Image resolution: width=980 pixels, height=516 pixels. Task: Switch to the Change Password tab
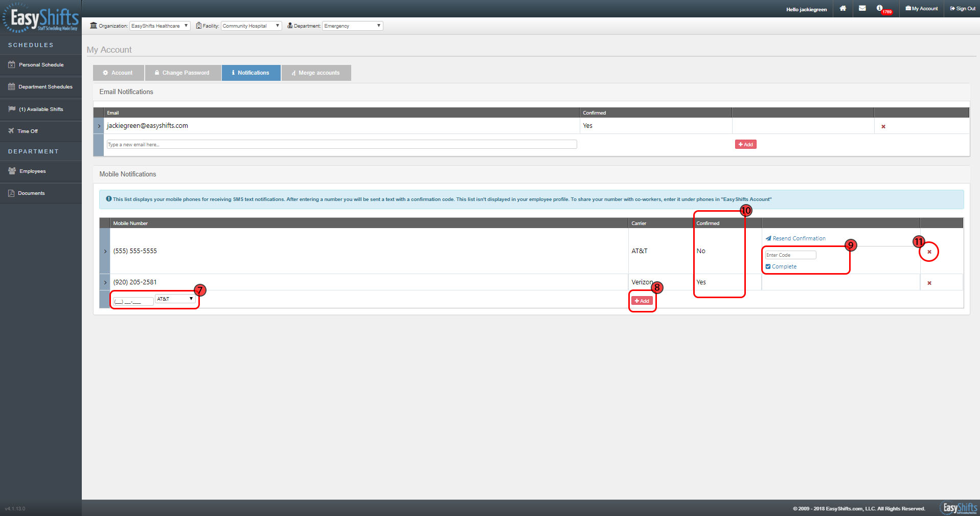coord(183,73)
